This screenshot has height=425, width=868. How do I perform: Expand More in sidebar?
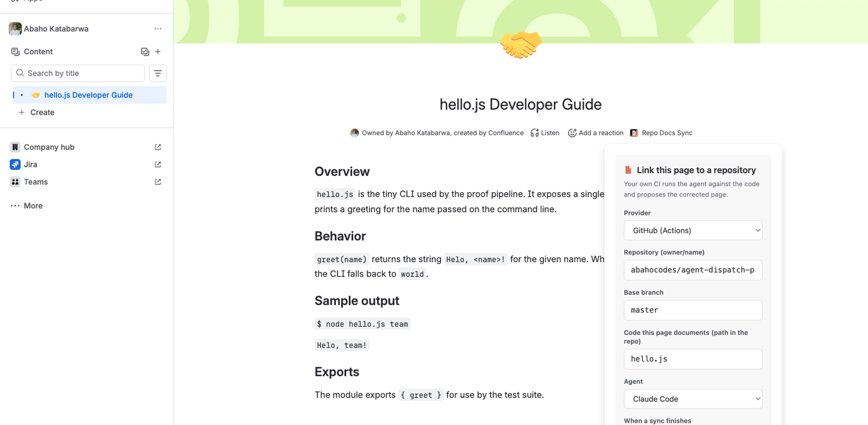point(33,206)
